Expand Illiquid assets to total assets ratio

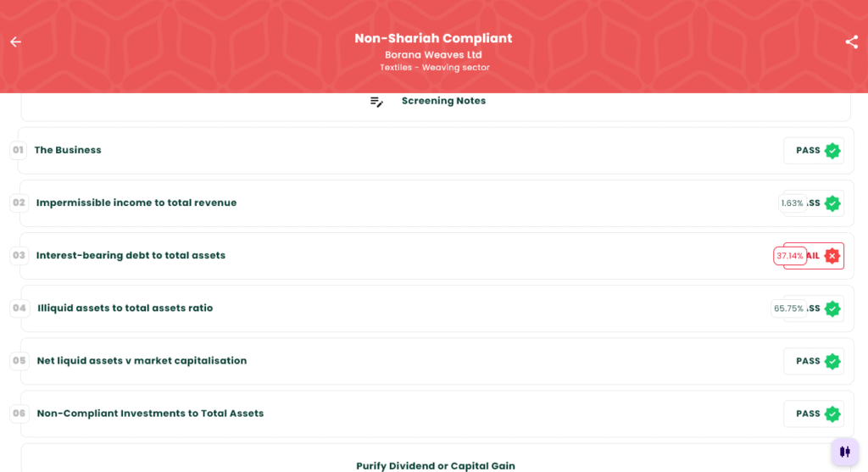coord(437,308)
